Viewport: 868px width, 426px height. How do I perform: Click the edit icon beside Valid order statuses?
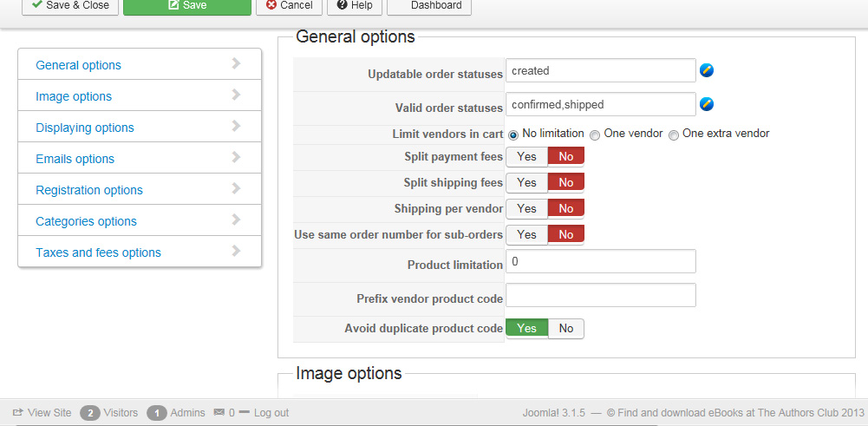(707, 105)
